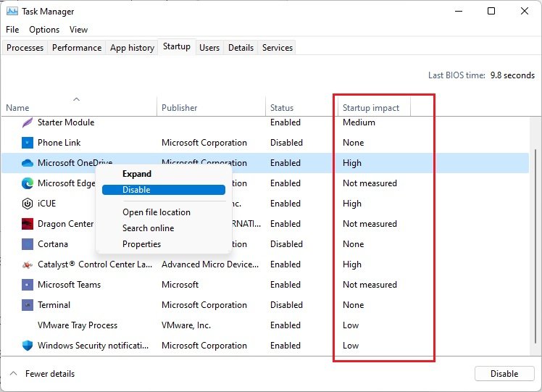Image resolution: width=542 pixels, height=392 pixels.
Task: Choose Disable in the context menu
Action: pos(164,190)
